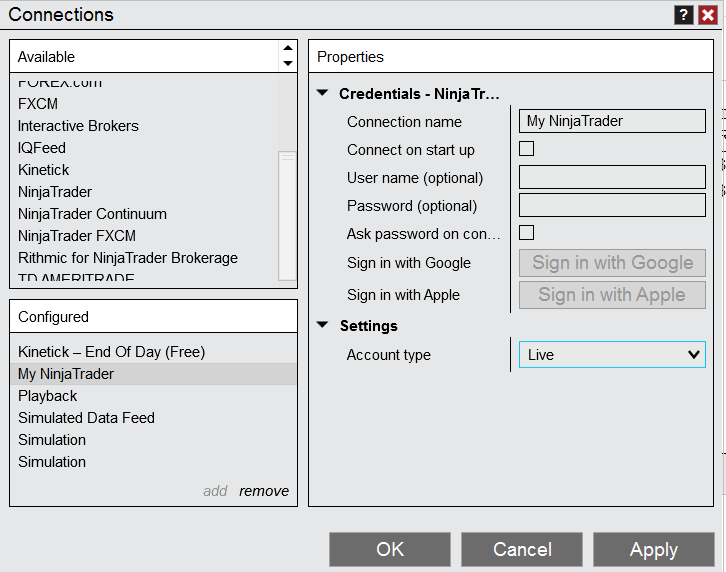This screenshot has width=726, height=572.
Task: Click the Sign in with Apple button
Action: (x=612, y=295)
